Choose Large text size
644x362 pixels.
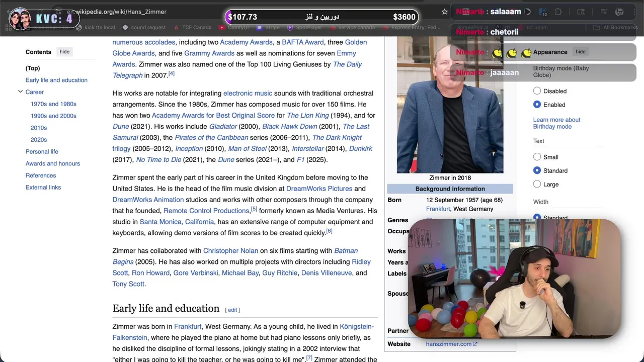click(x=537, y=184)
